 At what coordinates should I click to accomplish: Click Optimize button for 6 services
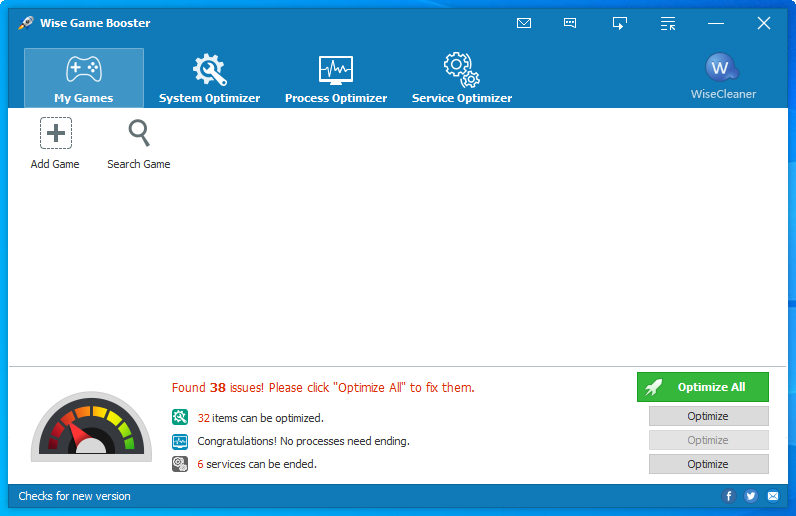708,464
